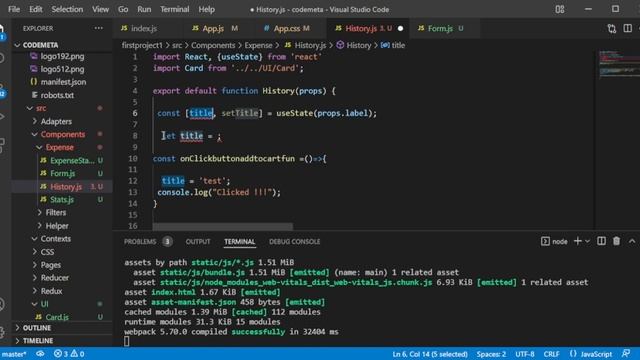This screenshot has width=640, height=360.
Task: Open the View menu
Action: point(100,9)
